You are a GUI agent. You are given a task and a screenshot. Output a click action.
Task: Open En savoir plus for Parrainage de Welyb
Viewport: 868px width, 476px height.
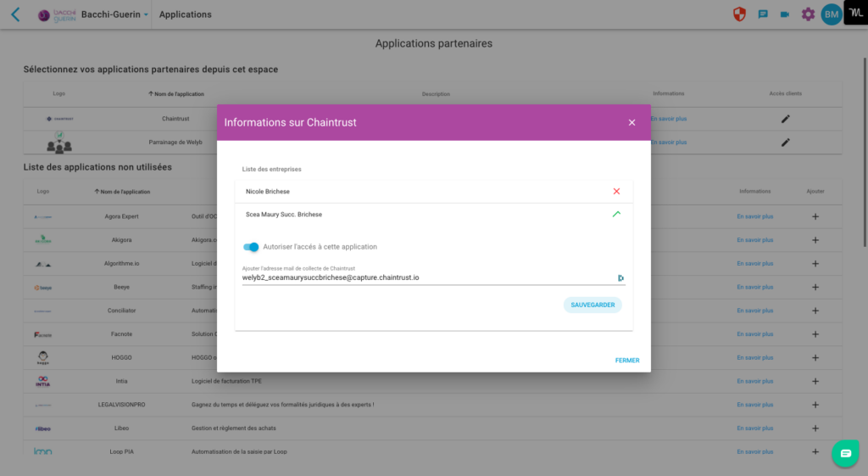click(669, 143)
